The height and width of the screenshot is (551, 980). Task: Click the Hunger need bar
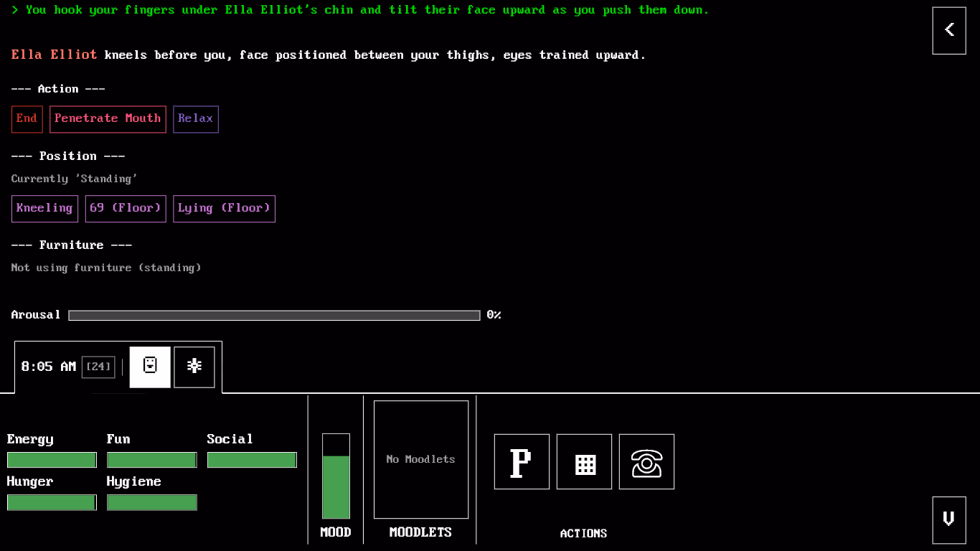(x=52, y=502)
